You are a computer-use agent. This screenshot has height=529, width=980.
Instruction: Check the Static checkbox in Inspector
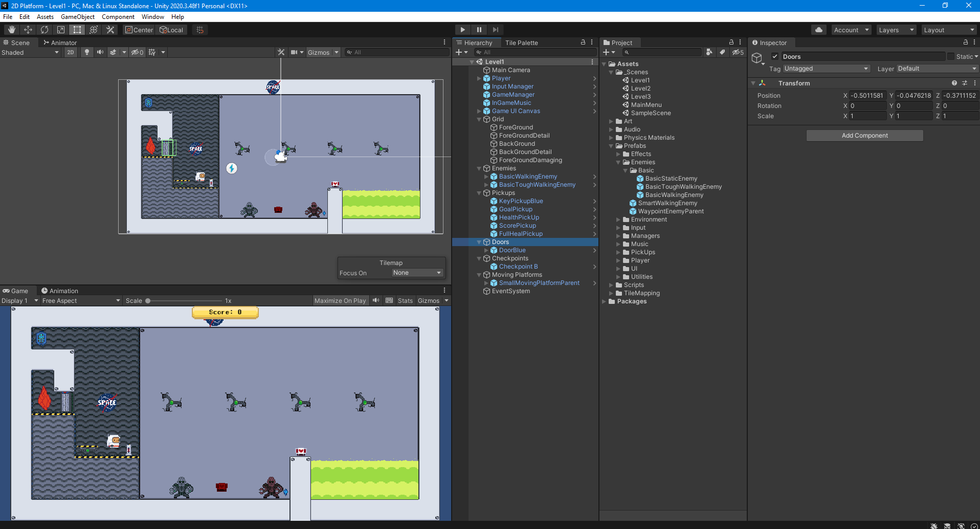(x=951, y=56)
